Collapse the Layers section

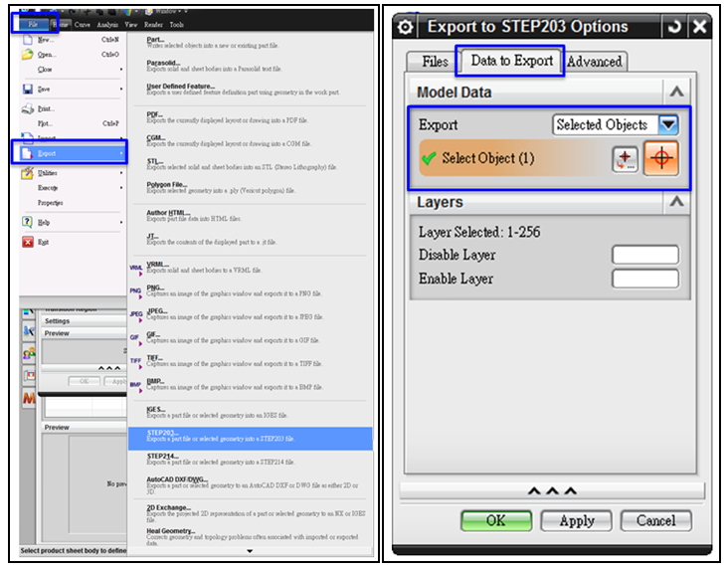pos(676,202)
